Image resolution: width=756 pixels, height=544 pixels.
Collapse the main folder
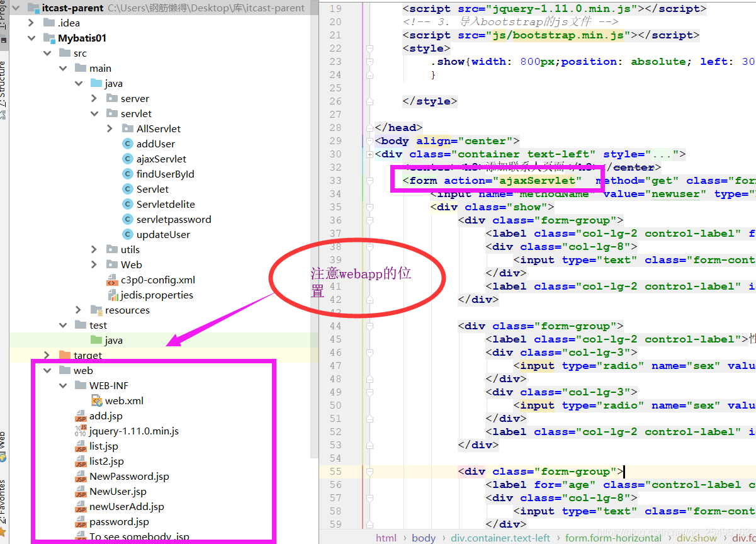[x=63, y=68]
